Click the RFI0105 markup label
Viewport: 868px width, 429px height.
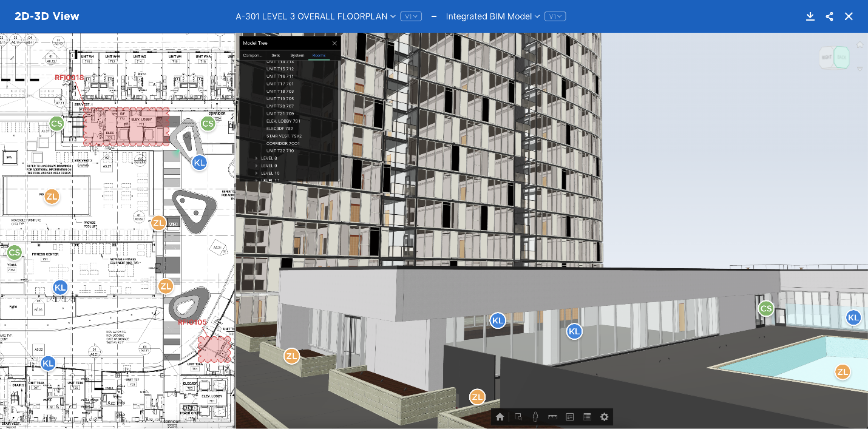point(192,322)
